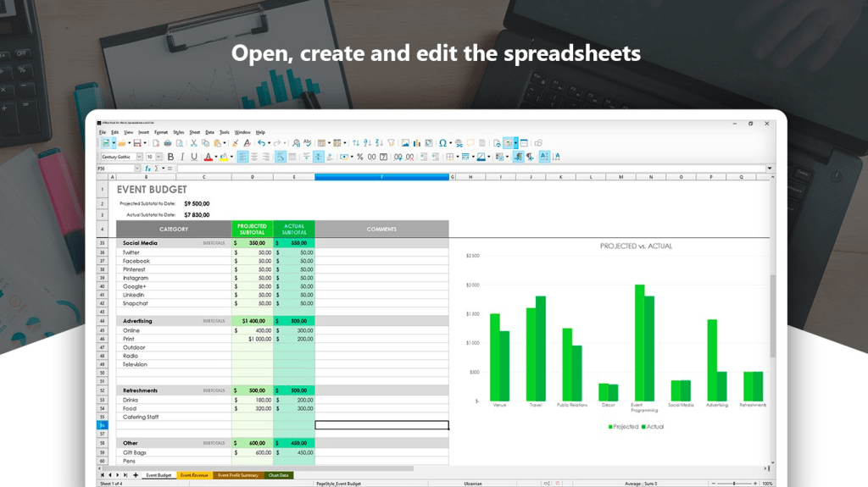Open the Format menu
Image resolution: width=868 pixels, height=487 pixels.
pos(161,132)
